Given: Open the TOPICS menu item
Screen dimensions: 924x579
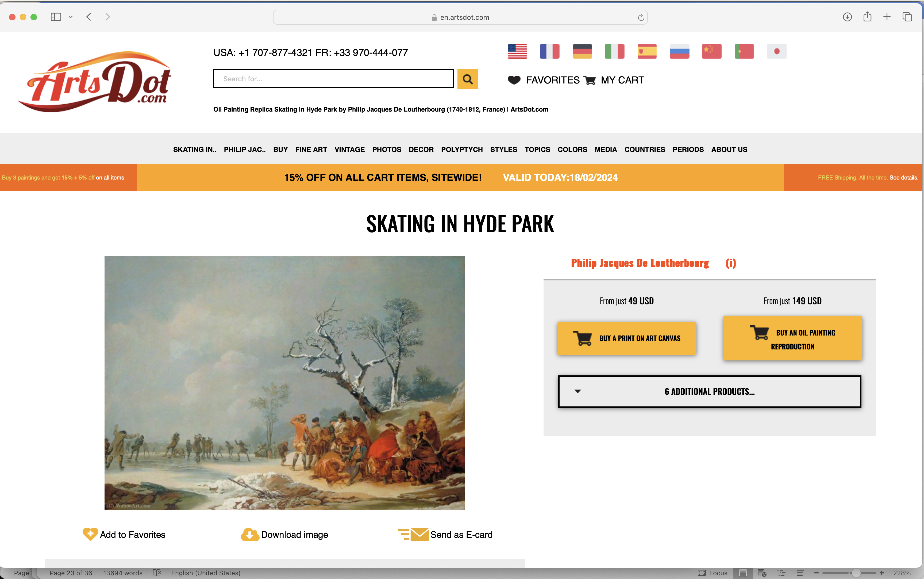Looking at the screenshot, I should pos(537,149).
